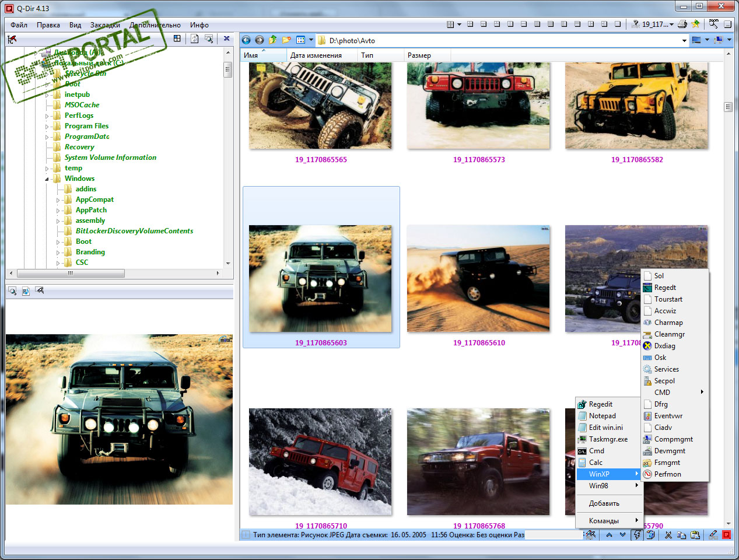Click the tree options icon above folder tree
The image size is (739, 560).
coord(12,39)
